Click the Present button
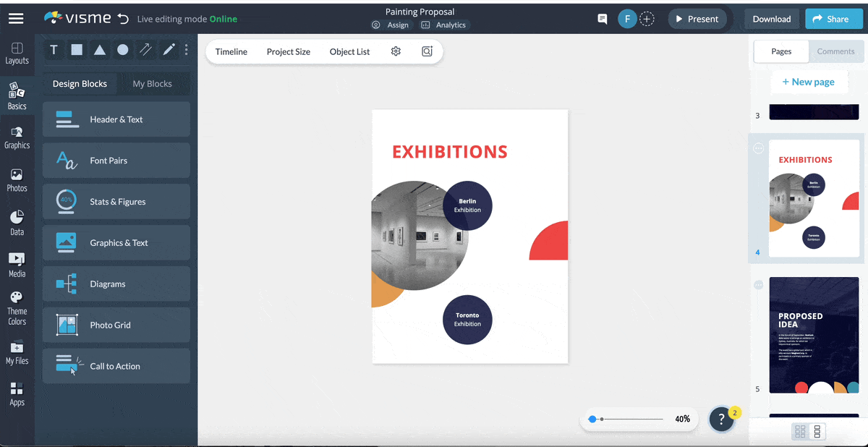 click(697, 19)
